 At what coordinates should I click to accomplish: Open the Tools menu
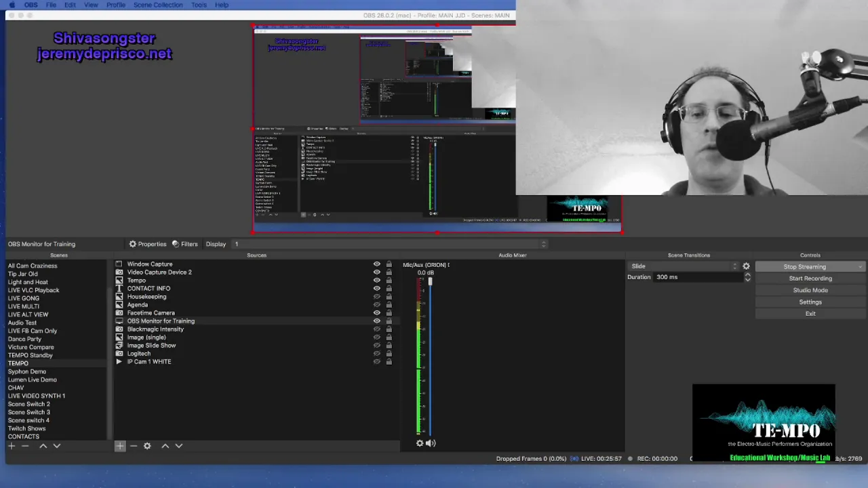pyautogui.click(x=199, y=5)
